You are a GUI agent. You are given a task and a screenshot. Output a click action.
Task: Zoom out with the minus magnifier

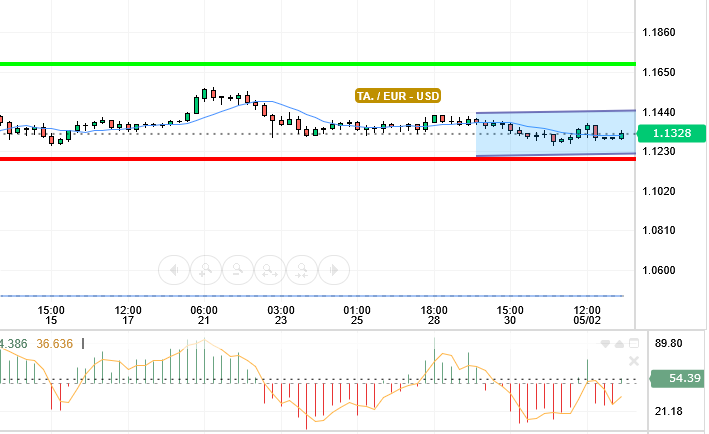pyautogui.click(x=238, y=270)
